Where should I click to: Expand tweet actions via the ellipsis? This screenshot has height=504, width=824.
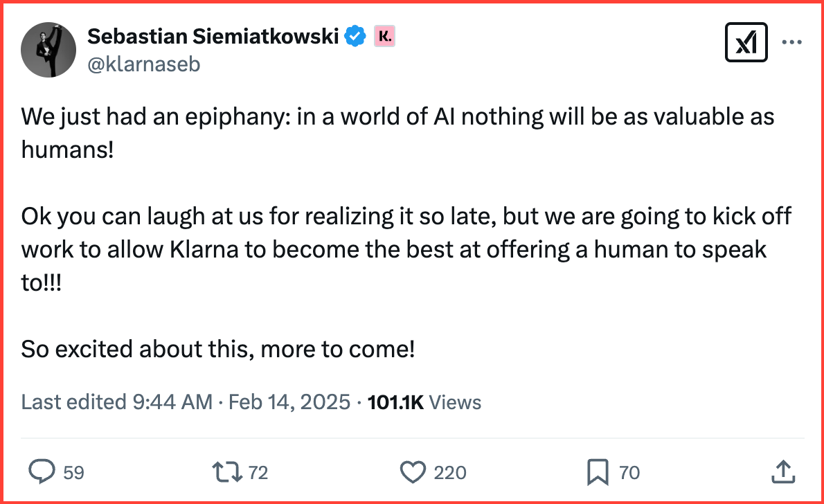(x=792, y=42)
